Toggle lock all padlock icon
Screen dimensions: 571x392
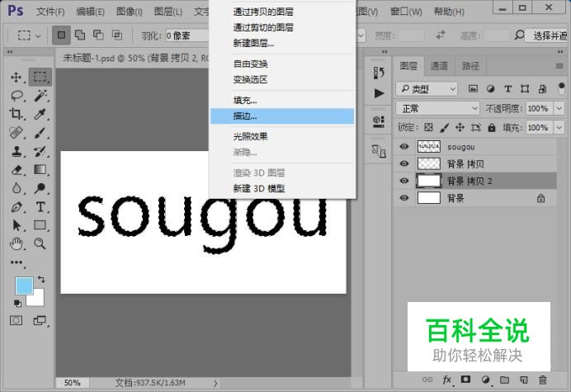(492, 128)
